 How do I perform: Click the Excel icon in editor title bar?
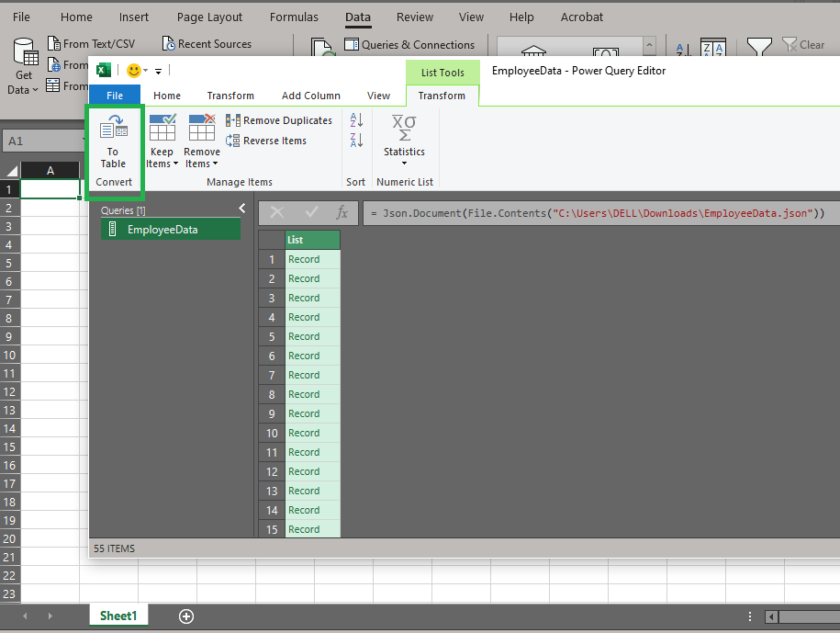(x=104, y=70)
